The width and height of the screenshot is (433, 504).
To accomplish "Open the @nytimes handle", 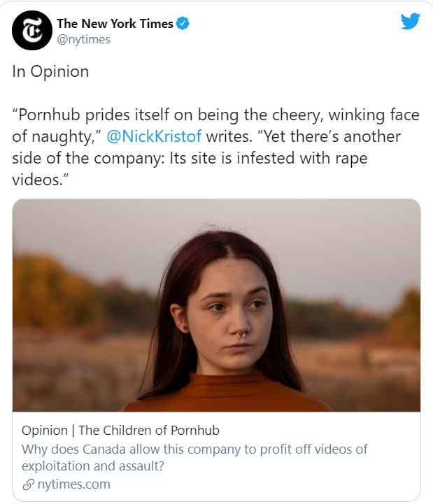I will tap(83, 39).
